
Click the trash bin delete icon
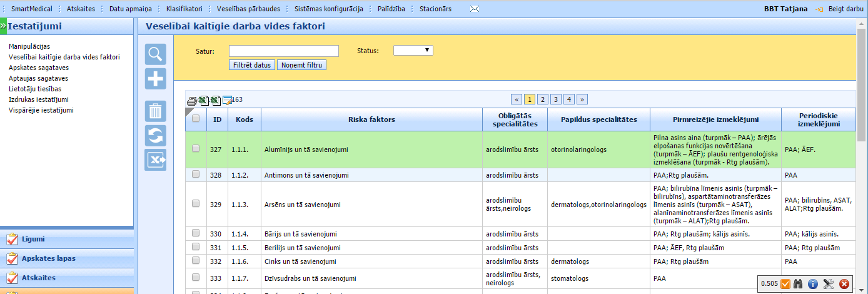click(155, 111)
